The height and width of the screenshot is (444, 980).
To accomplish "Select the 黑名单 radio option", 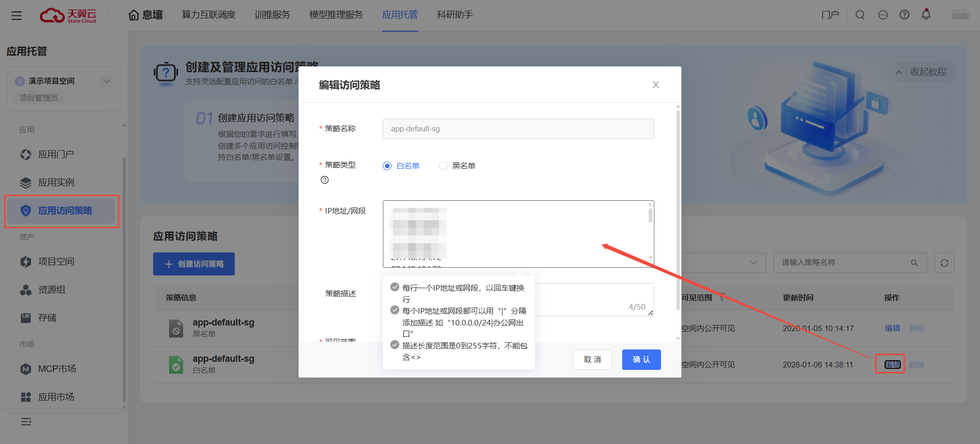I will [443, 166].
